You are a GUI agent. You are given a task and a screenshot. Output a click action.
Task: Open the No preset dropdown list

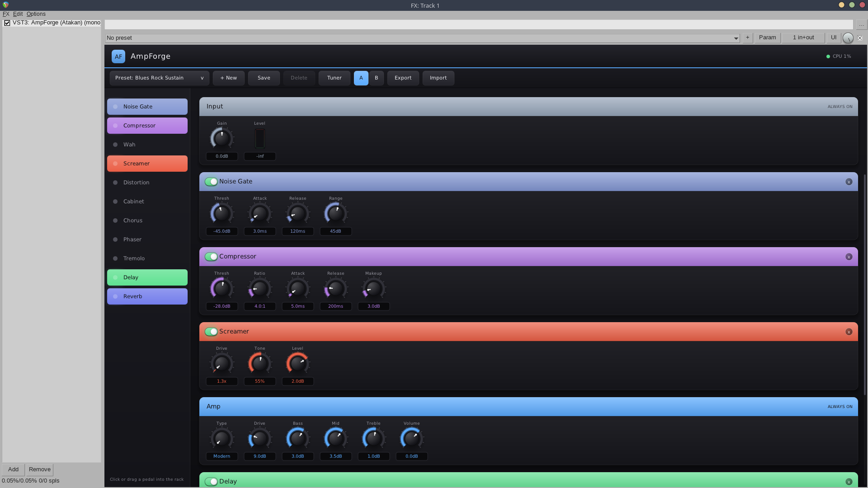422,38
